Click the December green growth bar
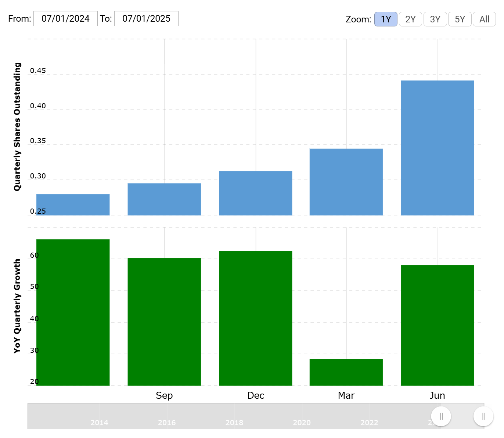 (x=255, y=318)
